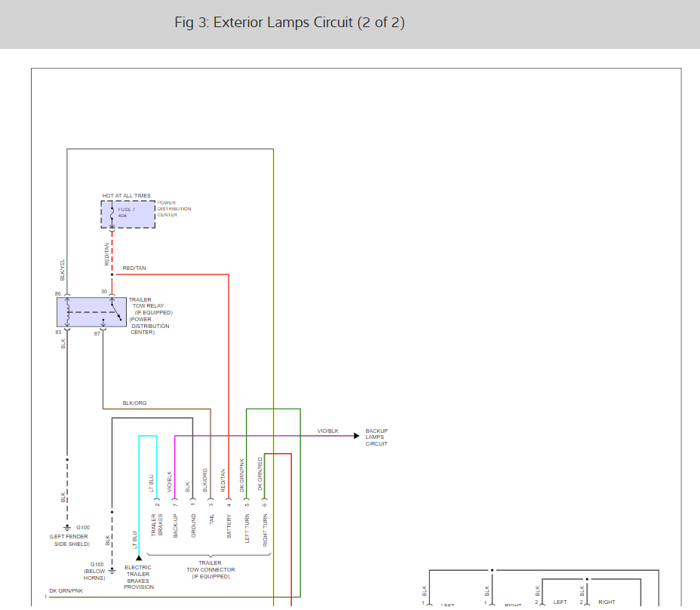The image size is (700, 610).
Task: Click the G100 below horns ground symbol
Action: click(x=112, y=571)
